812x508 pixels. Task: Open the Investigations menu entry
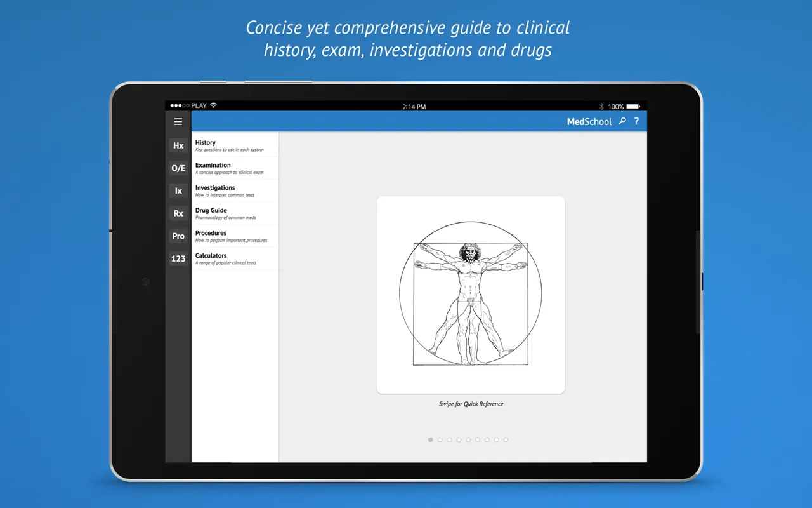coord(235,191)
